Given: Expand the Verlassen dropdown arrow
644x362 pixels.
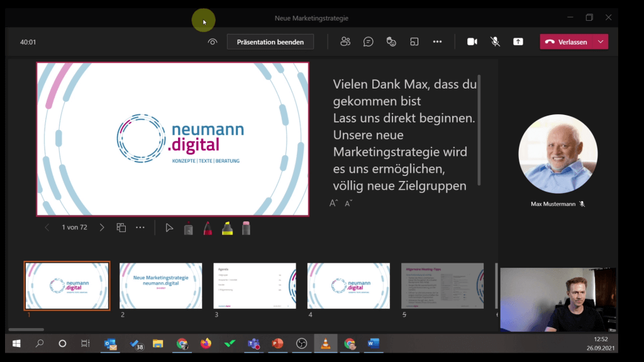Looking at the screenshot, I should click(601, 42).
